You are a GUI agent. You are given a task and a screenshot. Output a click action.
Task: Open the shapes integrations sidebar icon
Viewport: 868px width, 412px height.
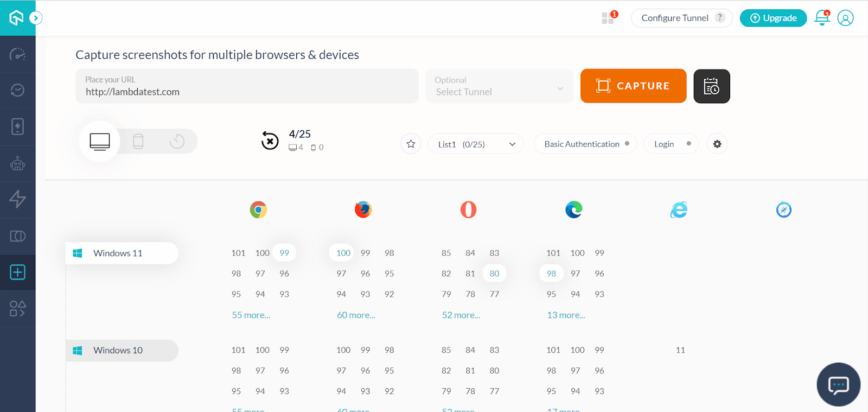[x=17, y=308]
